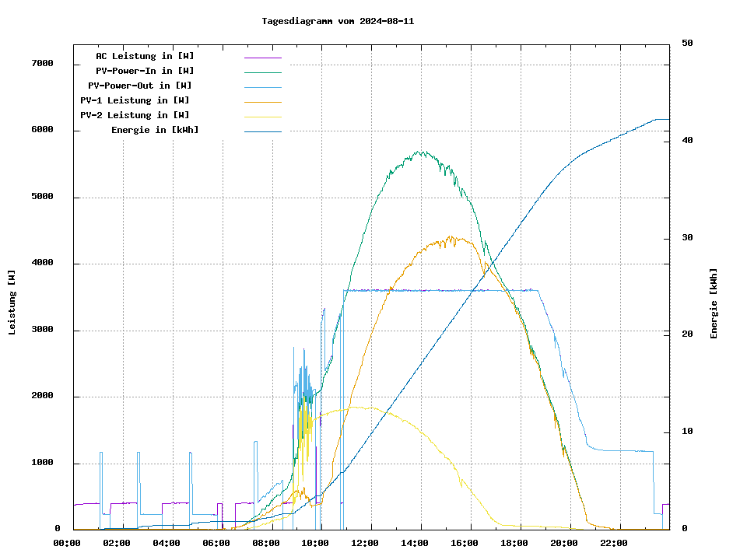Click the PV-Power-In legend label
The width and height of the screenshot is (747, 560).
[x=150, y=71]
